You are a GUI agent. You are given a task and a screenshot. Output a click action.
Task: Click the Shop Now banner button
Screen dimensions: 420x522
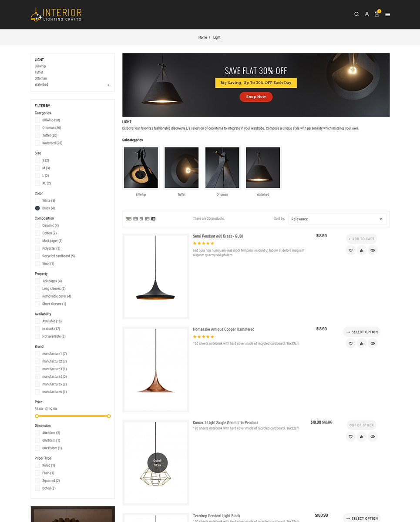pyautogui.click(x=256, y=97)
